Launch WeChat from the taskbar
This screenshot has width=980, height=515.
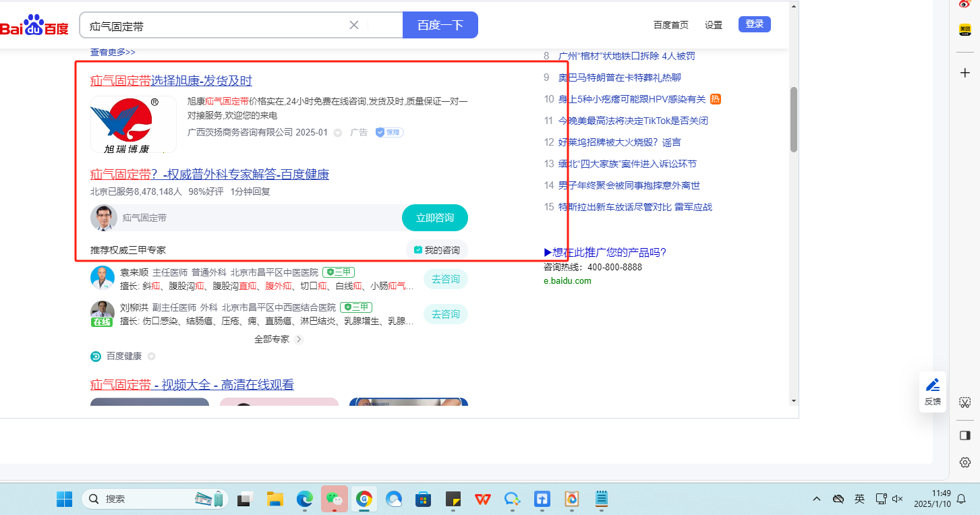(334, 499)
